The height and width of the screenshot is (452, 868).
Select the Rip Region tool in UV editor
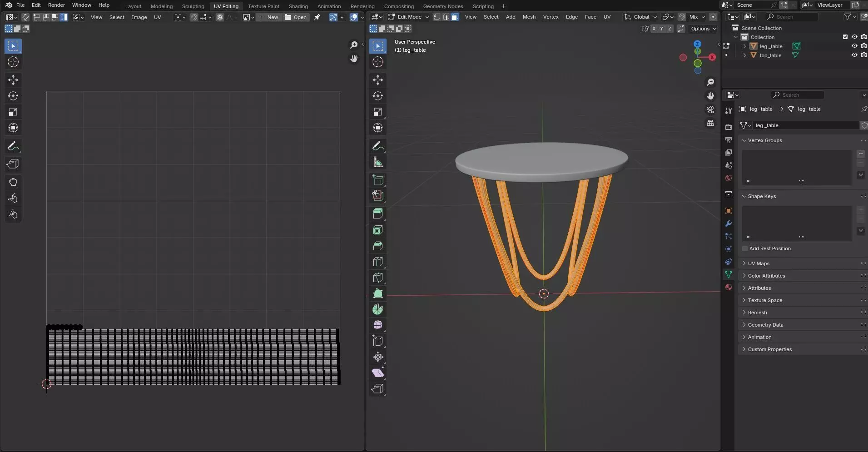click(x=13, y=164)
